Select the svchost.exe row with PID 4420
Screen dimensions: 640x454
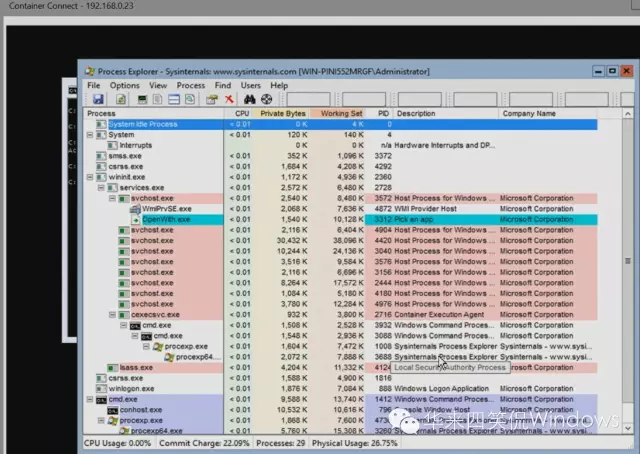click(340, 241)
